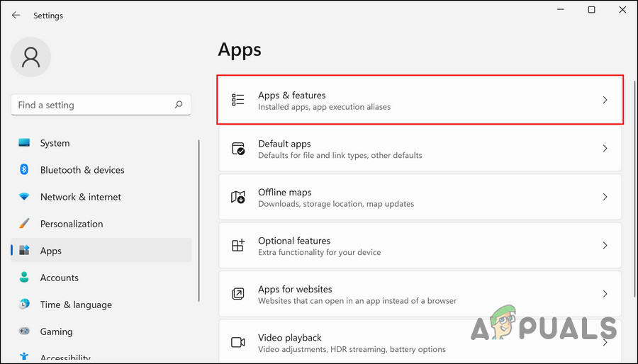Click the System monitor icon

tap(24, 142)
